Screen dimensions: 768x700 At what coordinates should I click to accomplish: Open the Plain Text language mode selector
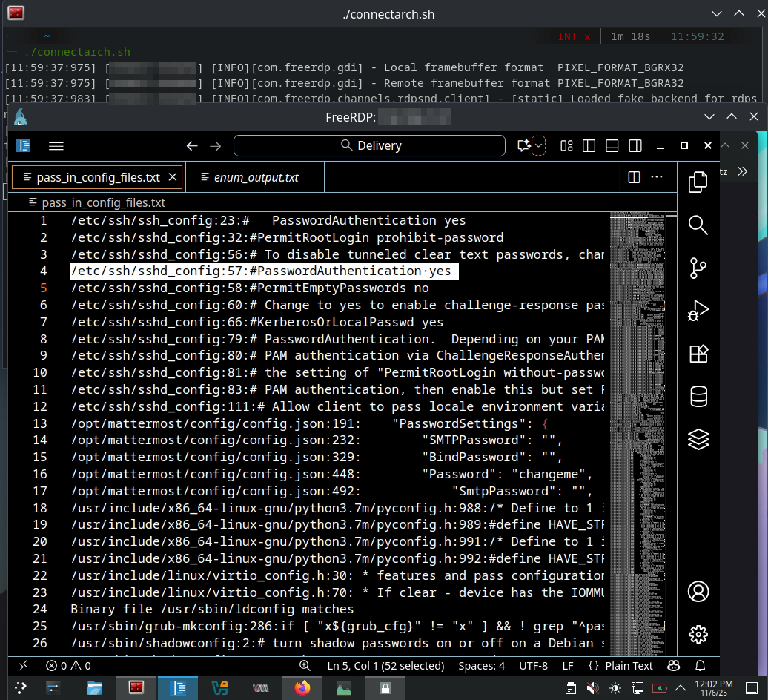620,666
